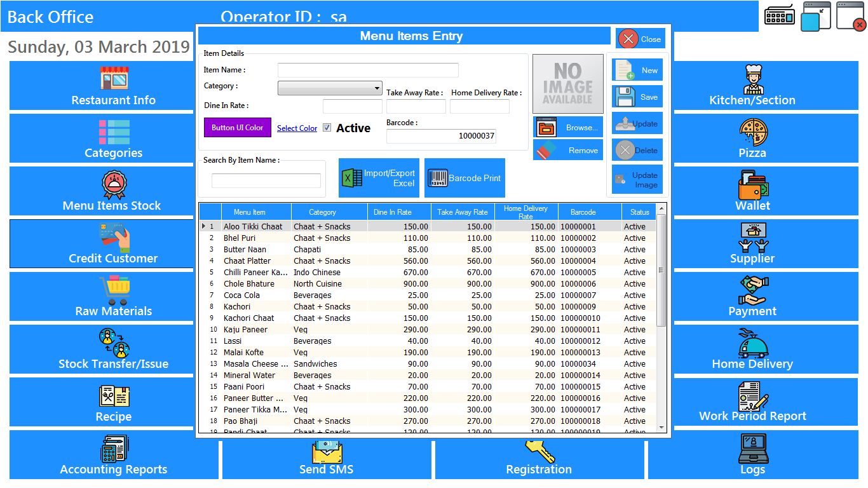
Task: Open the Supplier tile
Action: click(764, 244)
